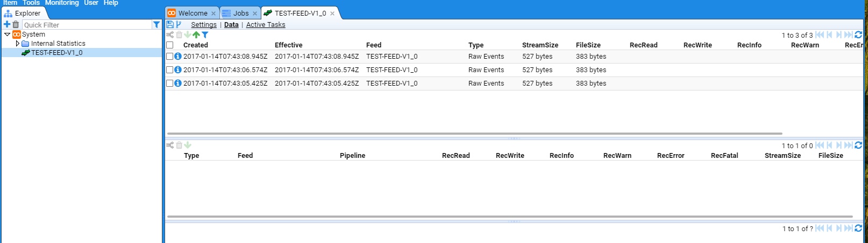Collapse the System tree node
The height and width of the screenshot is (243, 868).
pyautogui.click(x=7, y=34)
